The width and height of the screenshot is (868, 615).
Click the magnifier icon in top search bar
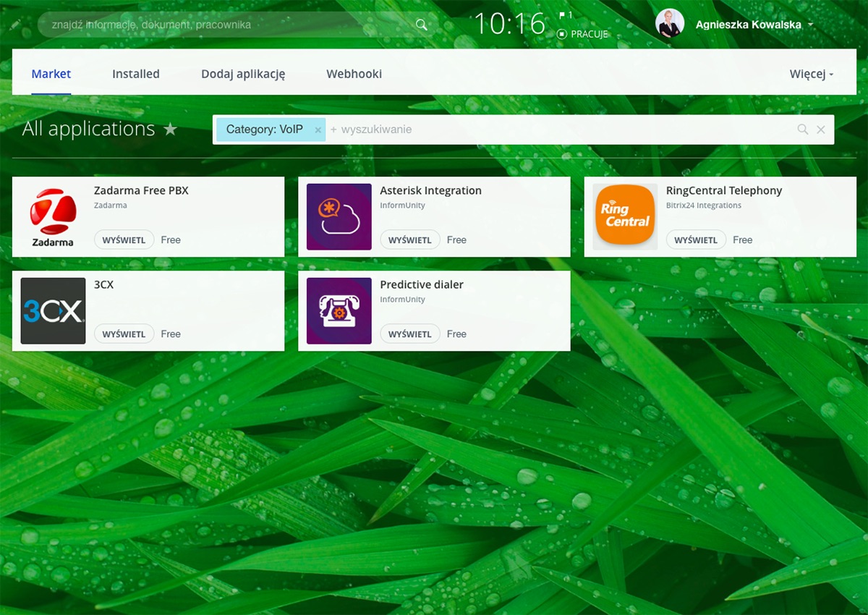click(422, 25)
